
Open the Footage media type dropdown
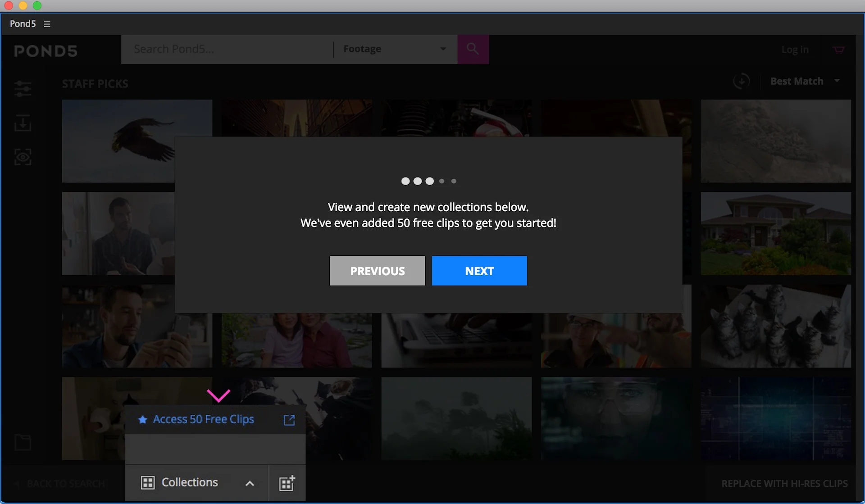click(x=394, y=49)
